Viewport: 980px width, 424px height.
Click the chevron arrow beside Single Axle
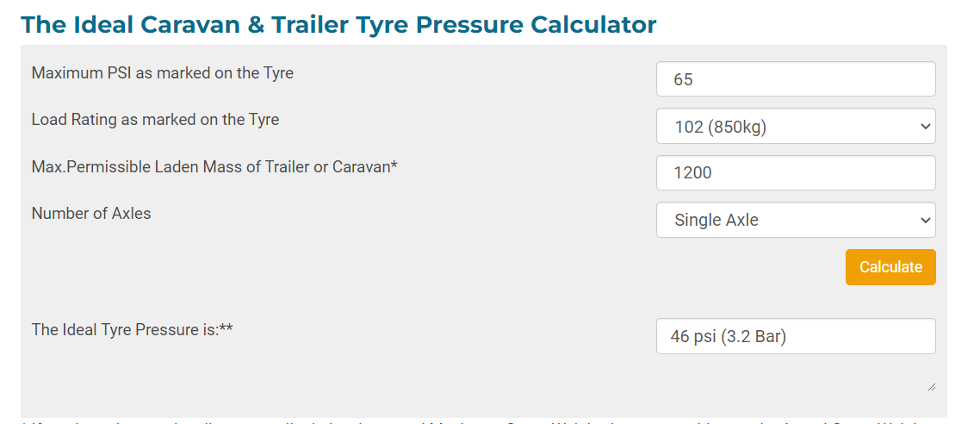coord(926,220)
